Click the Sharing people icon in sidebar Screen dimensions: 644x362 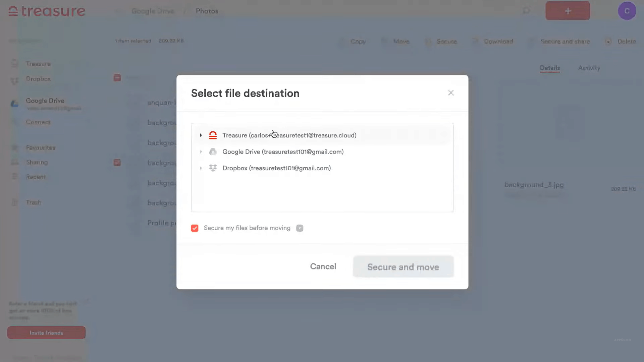pyautogui.click(x=14, y=163)
